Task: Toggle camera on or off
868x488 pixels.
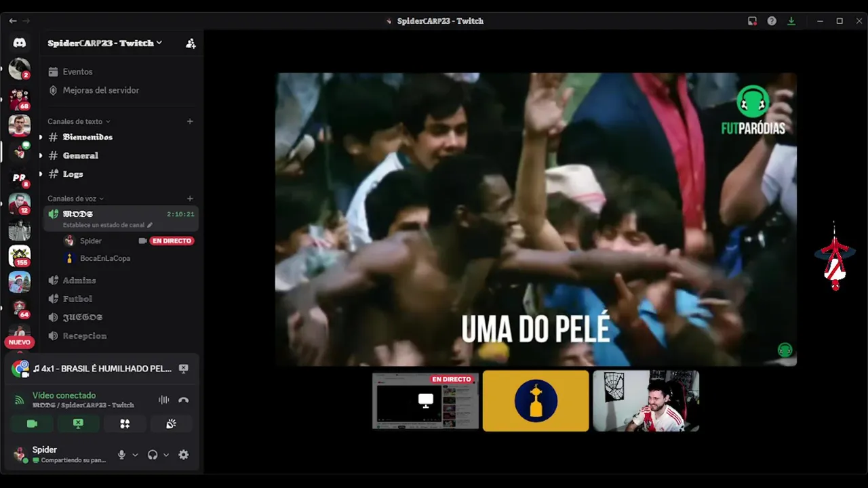Action: [x=32, y=424]
